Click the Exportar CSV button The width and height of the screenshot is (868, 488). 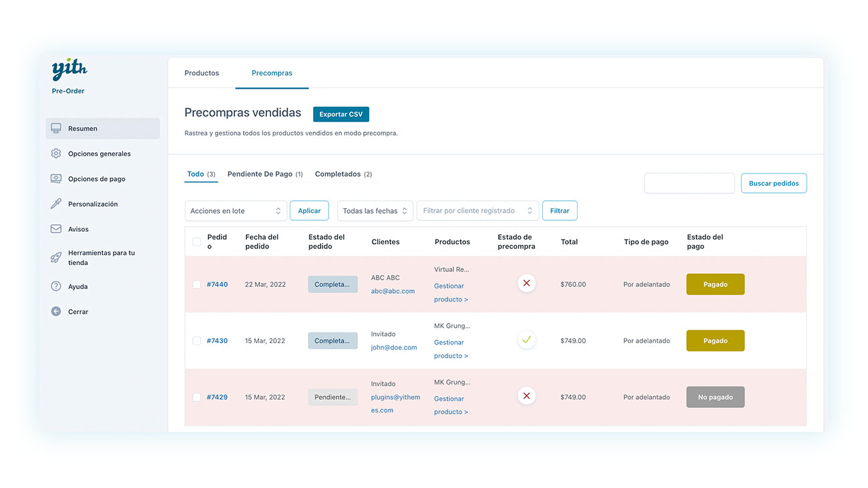coord(341,114)
